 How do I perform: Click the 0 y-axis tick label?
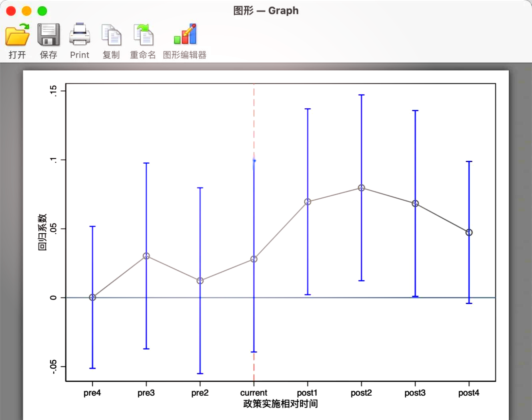tap(53, 298)
